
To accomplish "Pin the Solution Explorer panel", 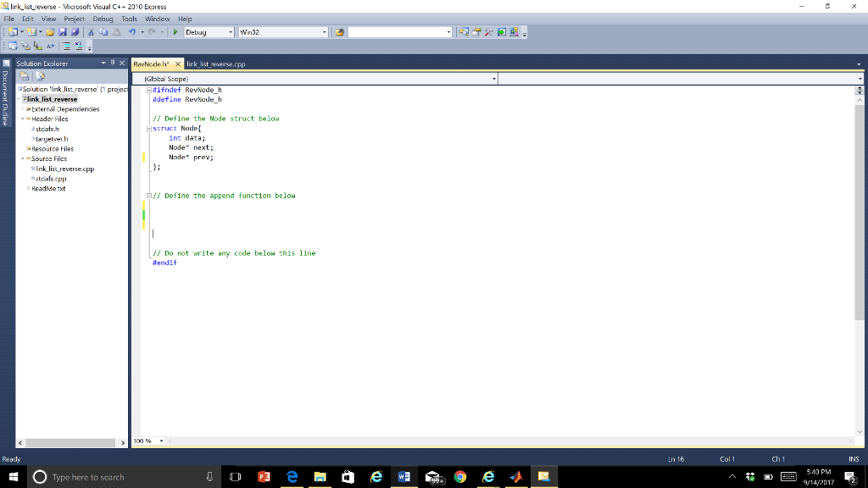I will pos(112,64).
